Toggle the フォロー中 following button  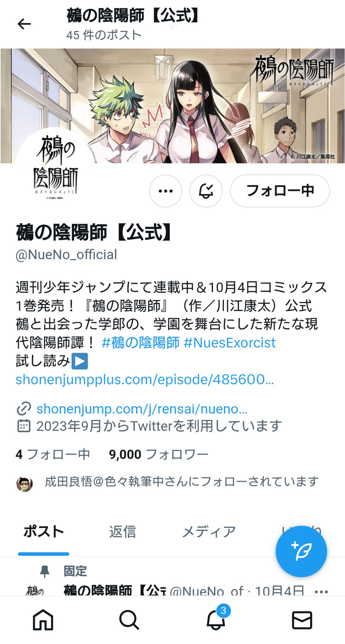tap(280, 191)
